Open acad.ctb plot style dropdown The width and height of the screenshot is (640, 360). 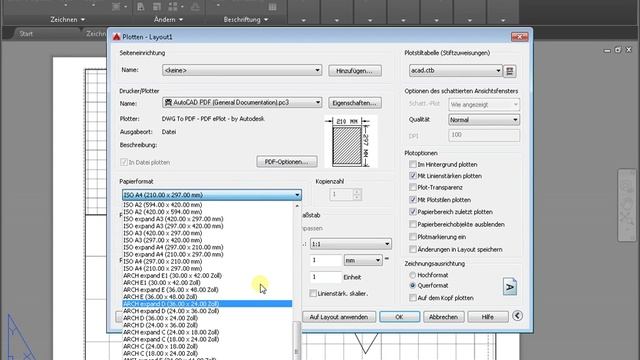point(455,71)
